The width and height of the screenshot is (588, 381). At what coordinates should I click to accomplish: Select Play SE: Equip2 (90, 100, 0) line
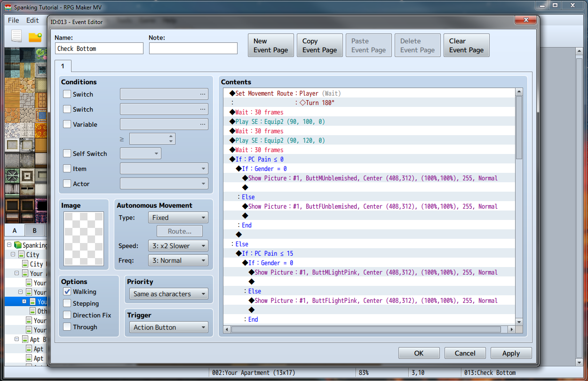coord(369,122)
